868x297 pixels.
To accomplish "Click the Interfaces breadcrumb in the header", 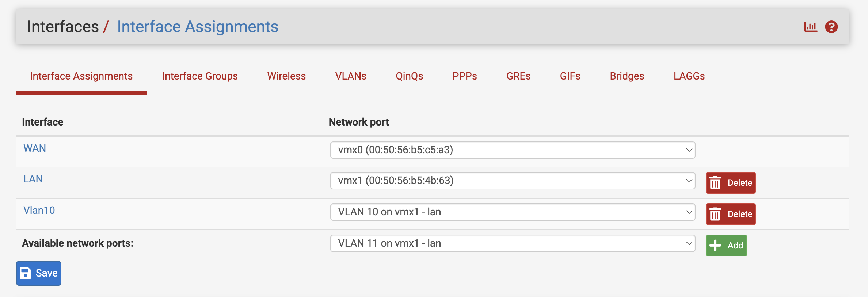I will point(63,26).
